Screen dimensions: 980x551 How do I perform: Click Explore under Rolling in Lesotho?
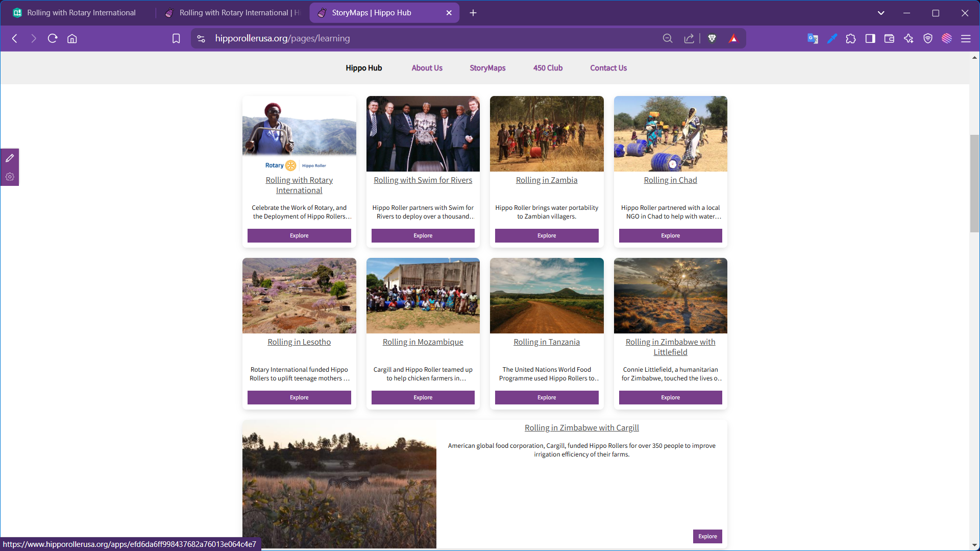299,397
